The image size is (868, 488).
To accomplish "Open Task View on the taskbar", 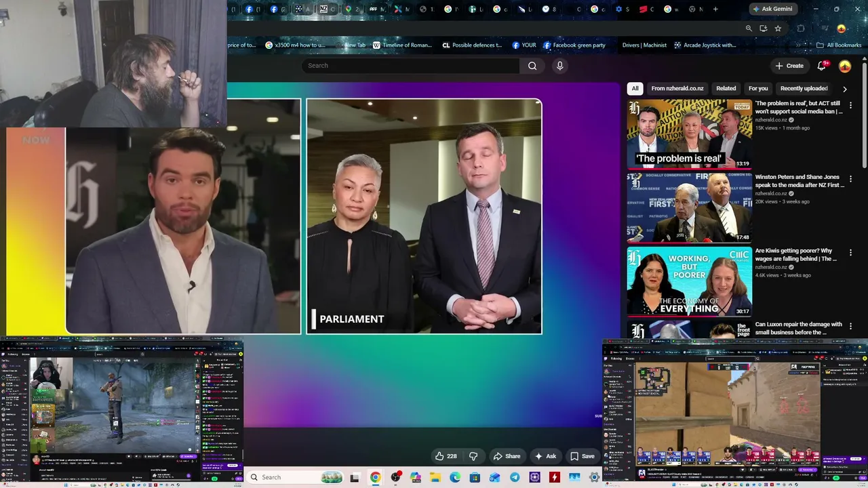I will [354, 477].
